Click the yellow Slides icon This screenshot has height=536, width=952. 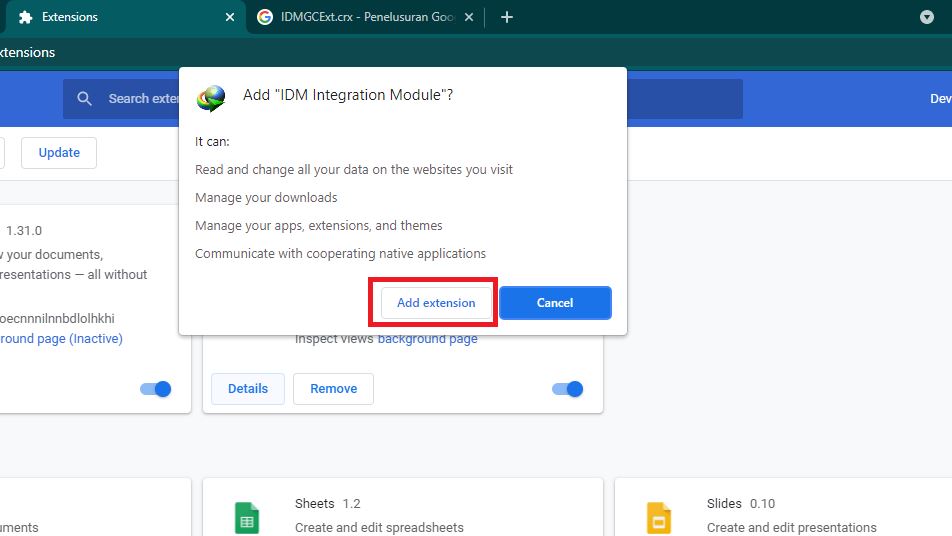(x=659, y=518)
